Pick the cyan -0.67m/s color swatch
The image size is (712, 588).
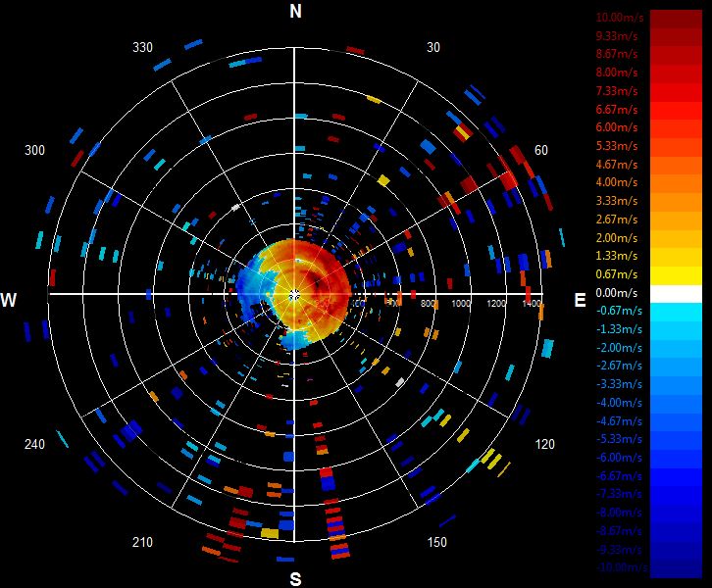pos(676,312)
